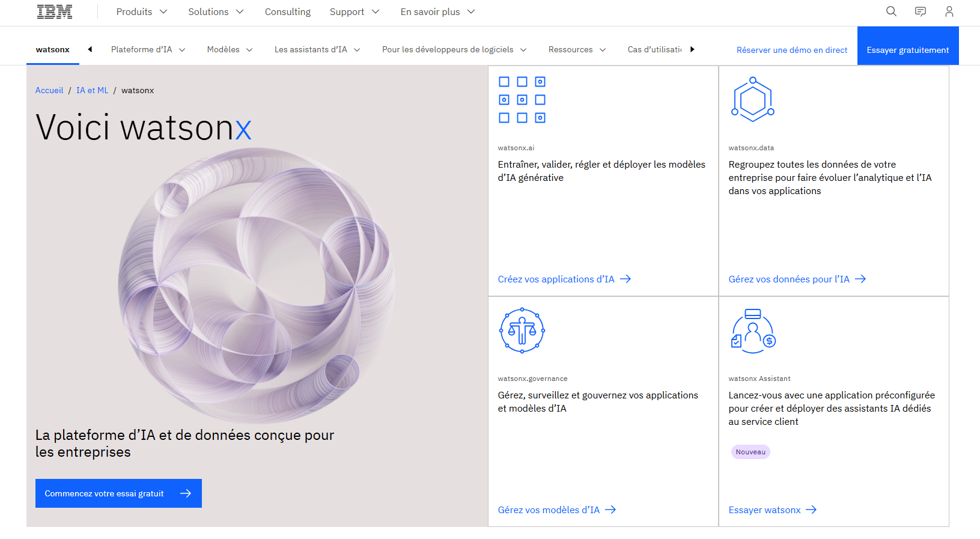Select the watsonx tab
Image resolution: width=980 pixels, height=539 pixels.
tap(53, 49)
